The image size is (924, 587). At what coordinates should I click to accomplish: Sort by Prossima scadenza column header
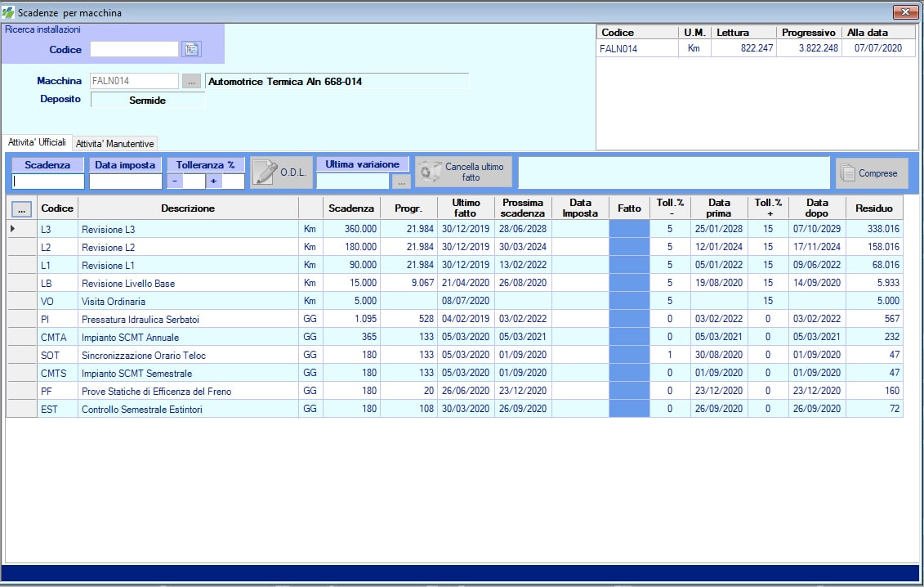523,208
